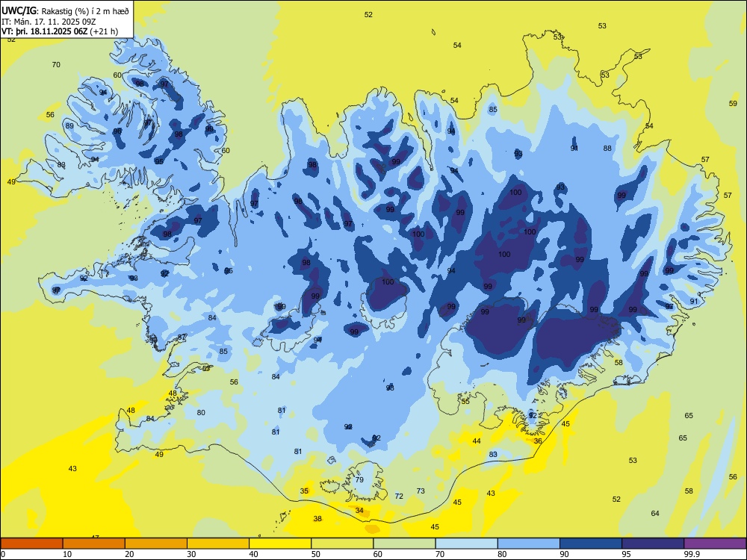Click the valid time 'VT: þri. 18.11.2025 06Z (+21 h)'
This screenshot has width=747, height=560.
(60, 31)
